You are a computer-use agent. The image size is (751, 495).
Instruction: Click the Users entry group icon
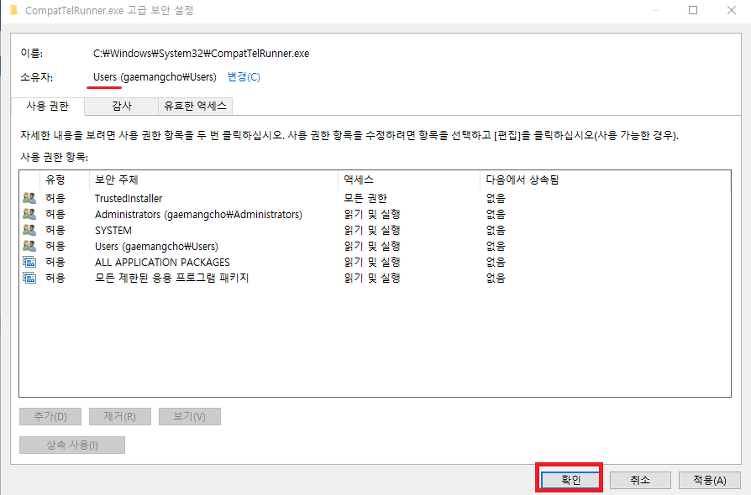click(x=28, y=246)
